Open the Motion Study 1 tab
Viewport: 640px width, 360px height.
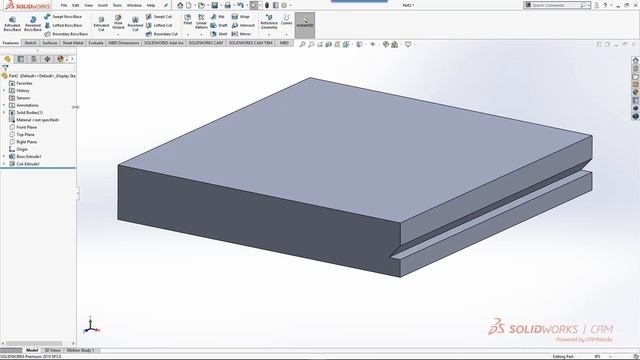80,350
